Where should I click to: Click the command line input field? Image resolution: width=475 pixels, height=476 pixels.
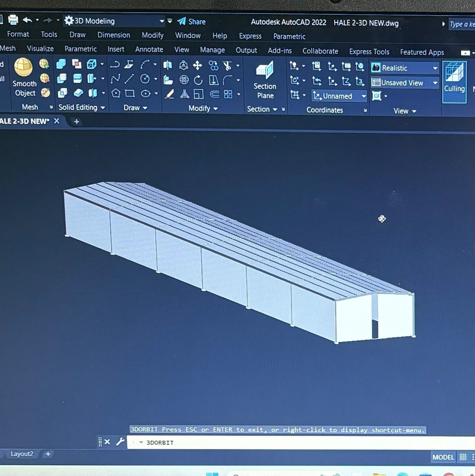coord(300,442)
